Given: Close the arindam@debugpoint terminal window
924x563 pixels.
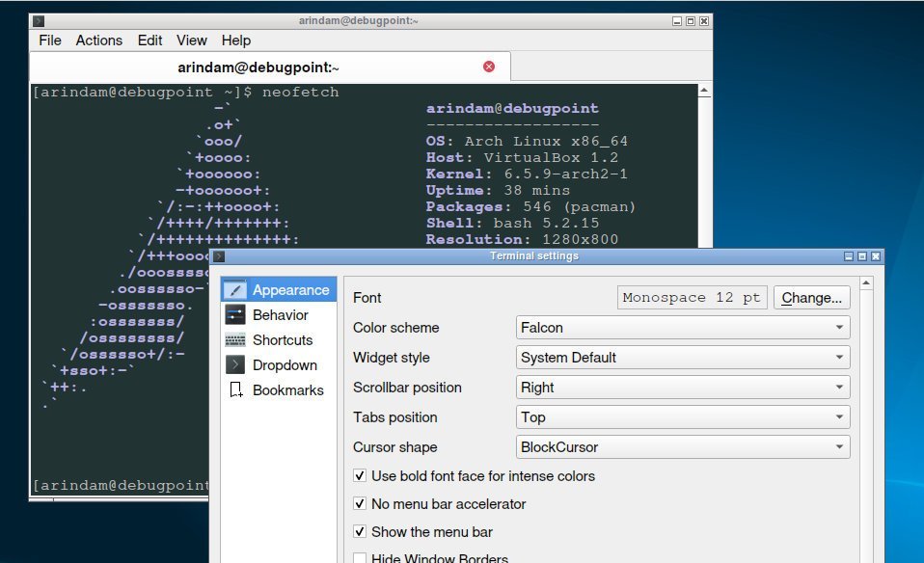Looking at the screenshot, I should click(x=704, y=21).
